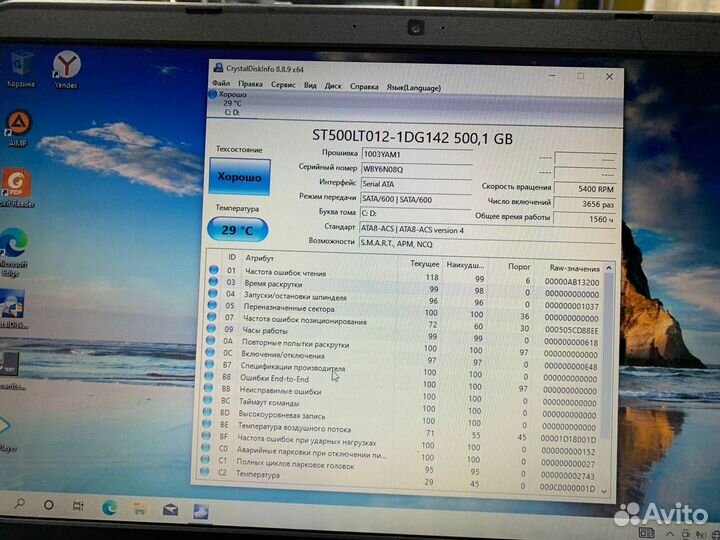This screenshot has height=540, width=720.
Task: Open the Правка menu
Action: pos(250,84)
